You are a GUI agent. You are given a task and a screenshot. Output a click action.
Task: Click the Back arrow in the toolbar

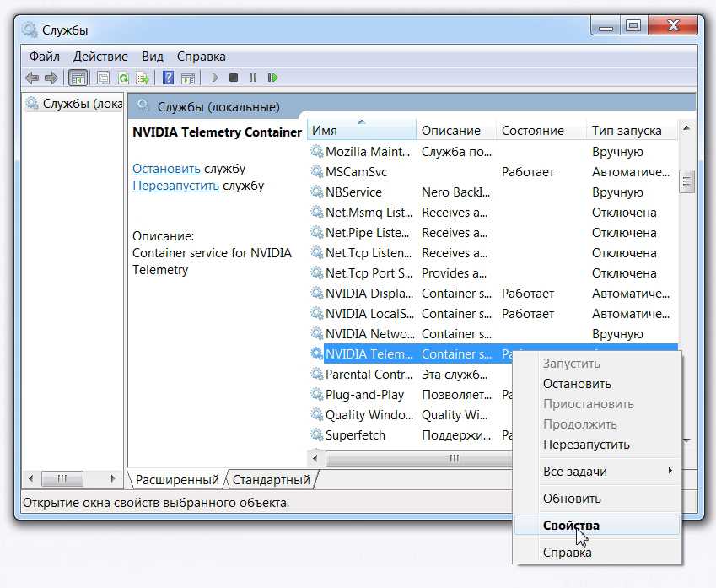pos(32,78)
